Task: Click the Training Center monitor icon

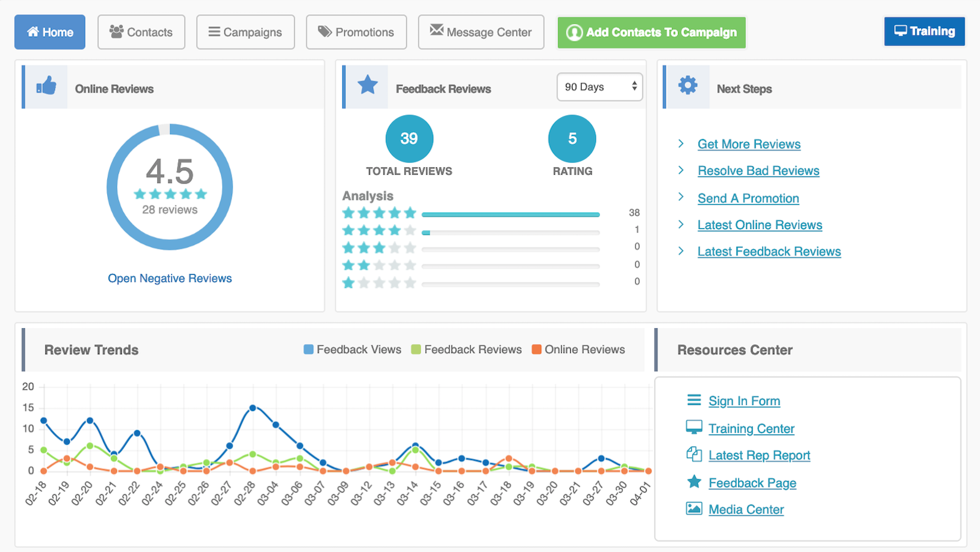Action: (694, 427)
